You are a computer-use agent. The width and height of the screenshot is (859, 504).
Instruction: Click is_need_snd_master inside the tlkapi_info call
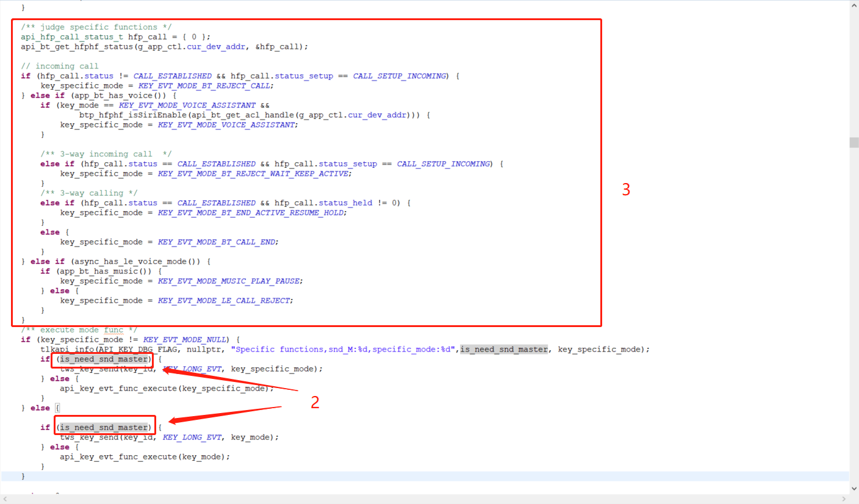click(504, 349)
